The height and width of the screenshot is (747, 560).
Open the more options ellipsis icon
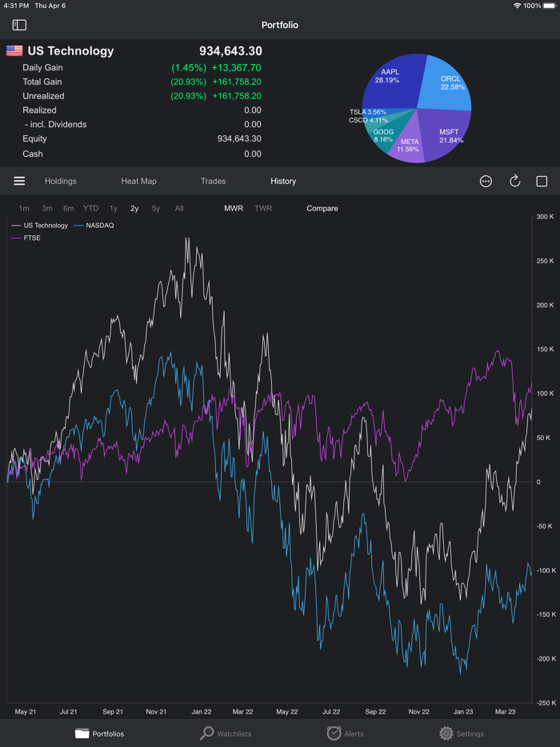coord(486,181)
